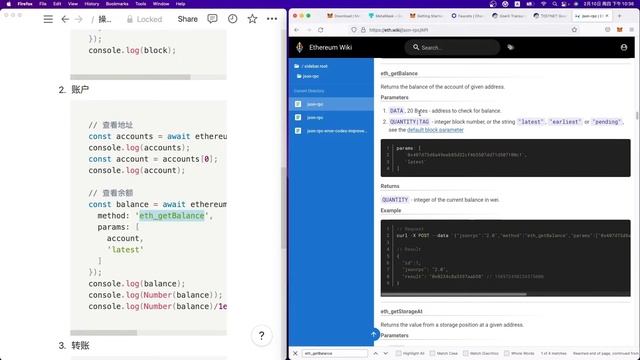Open the Firefox Edit menu
The height and width of the screenshot is (360, 640).
tap(57, 4)
